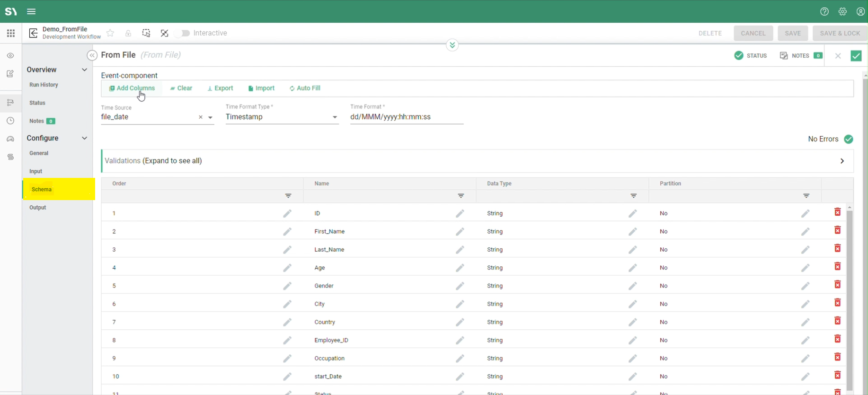Favorite workflow with the star icon

[110, 33]
